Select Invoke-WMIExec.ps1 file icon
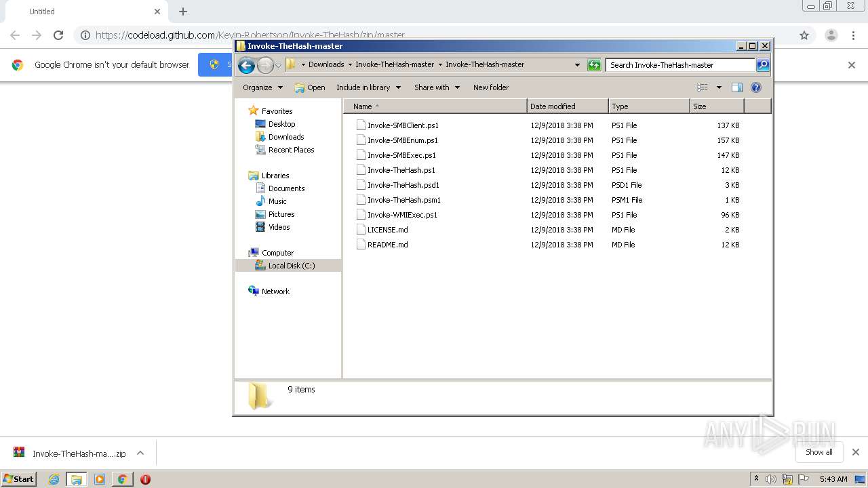 pyautogui.click(x=361, y=215)
